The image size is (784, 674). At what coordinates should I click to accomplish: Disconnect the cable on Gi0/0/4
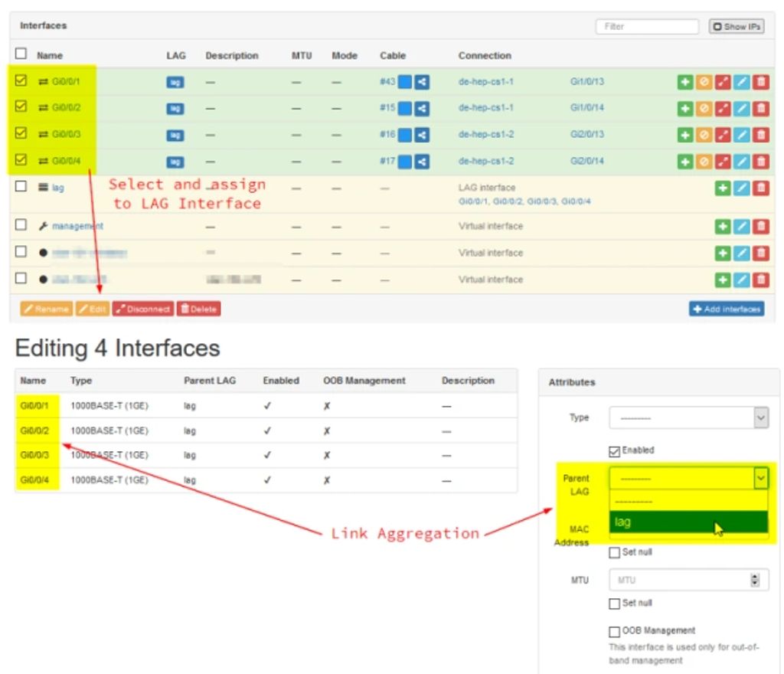(723, 162)
